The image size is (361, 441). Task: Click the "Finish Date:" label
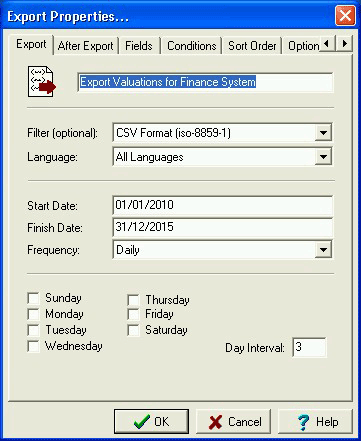(x=55, y=228)
